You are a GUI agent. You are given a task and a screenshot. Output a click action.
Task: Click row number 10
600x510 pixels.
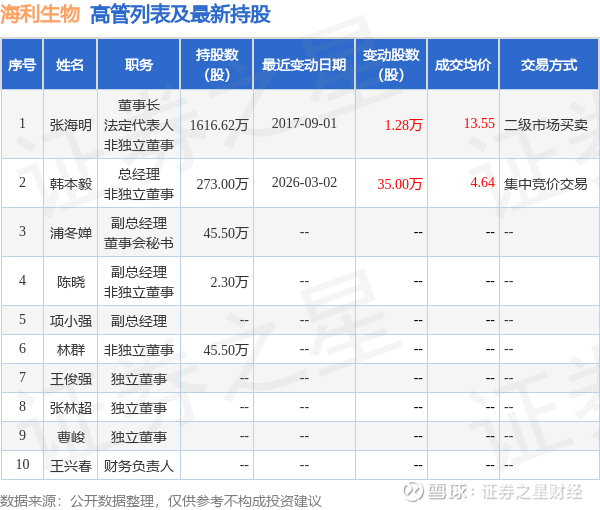(x=22, y=464)
